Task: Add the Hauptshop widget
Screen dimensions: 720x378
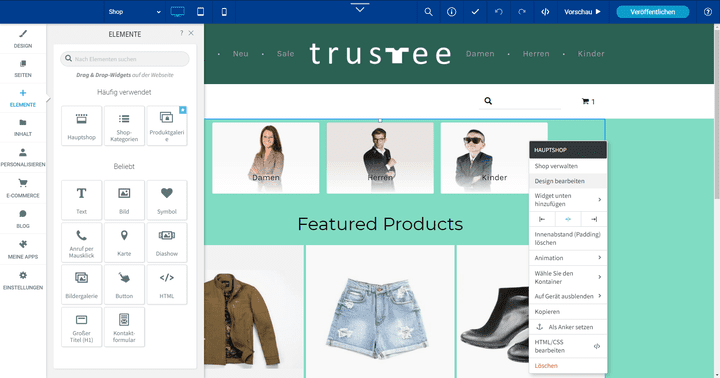Action: tap(82, 126)
